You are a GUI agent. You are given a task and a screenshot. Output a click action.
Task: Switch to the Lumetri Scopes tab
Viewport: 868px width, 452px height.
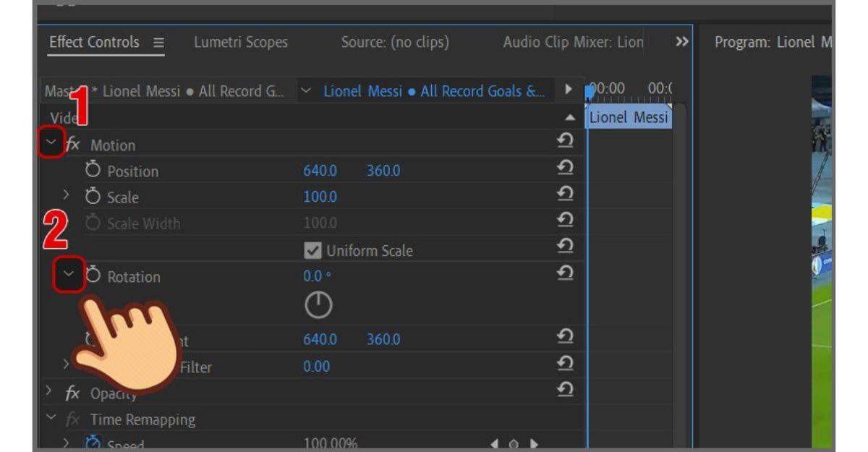point(241,43)
